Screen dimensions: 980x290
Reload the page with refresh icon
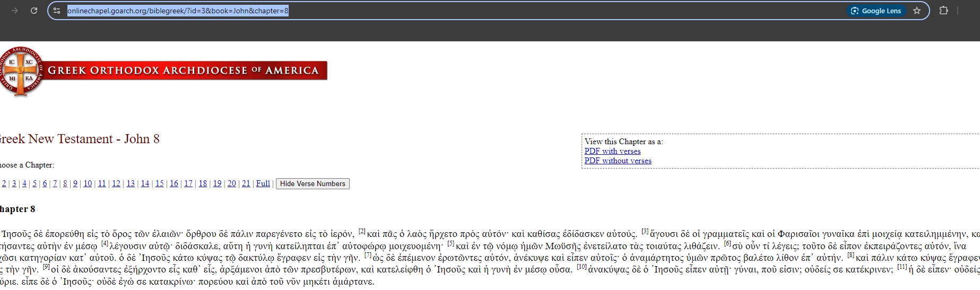click(x=34, y=11)
